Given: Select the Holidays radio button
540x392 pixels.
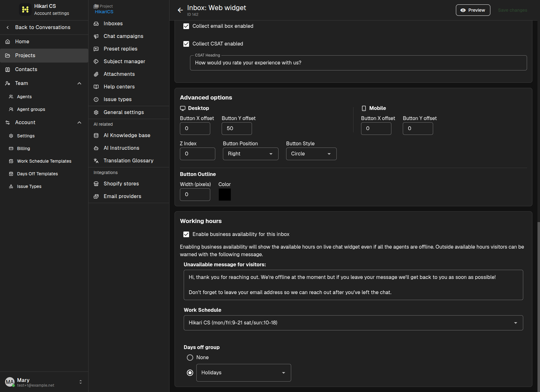Looking at the screenshot, I should [x=190, y=373].
